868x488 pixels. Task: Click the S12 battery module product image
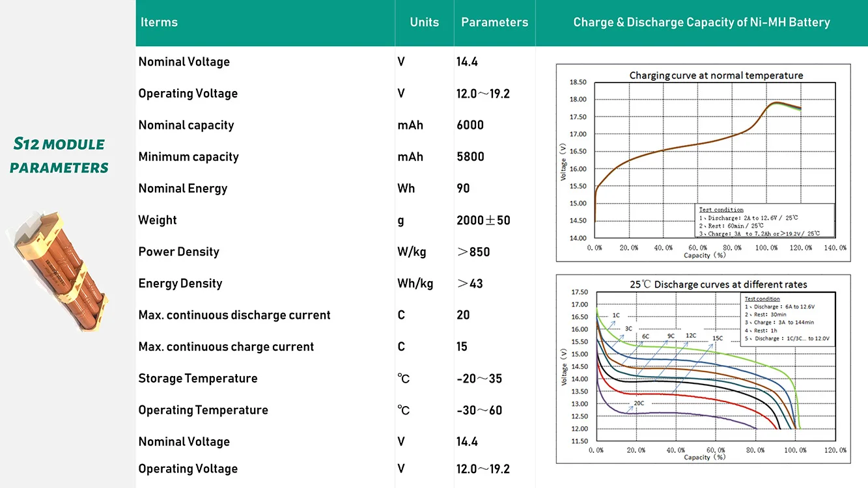tap(59, 271)
